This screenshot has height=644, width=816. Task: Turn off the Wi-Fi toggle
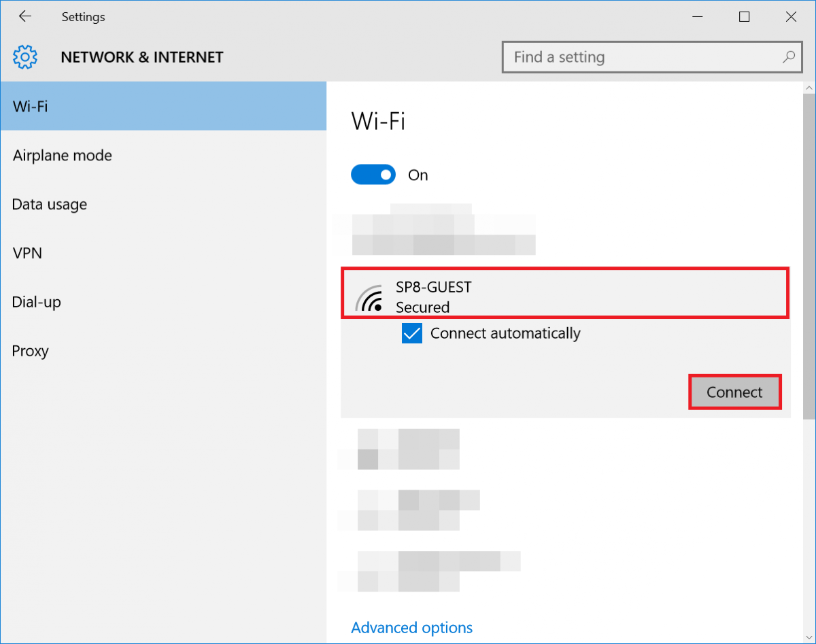(373, 175)
